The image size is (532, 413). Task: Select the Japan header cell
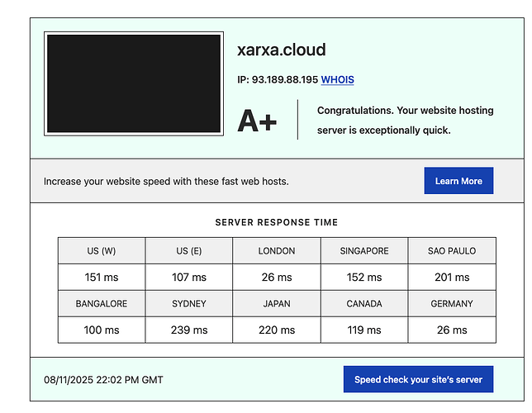point(277,304)
